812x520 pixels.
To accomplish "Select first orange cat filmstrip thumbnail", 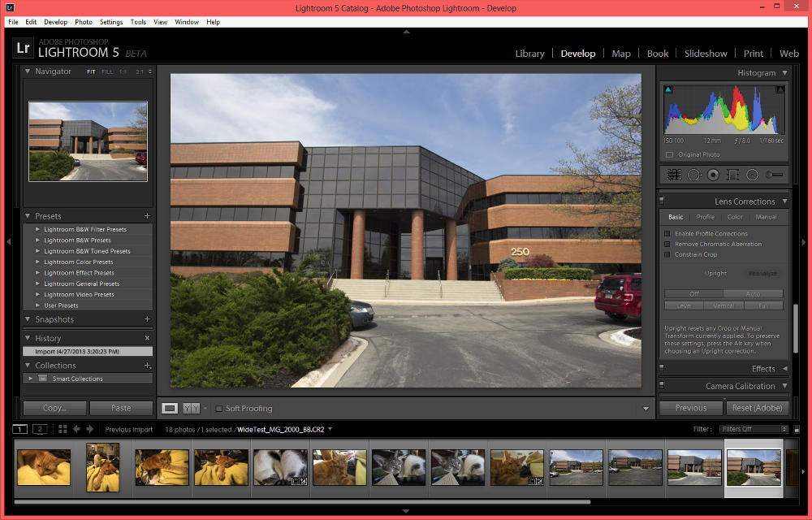I will click(44, 467).
